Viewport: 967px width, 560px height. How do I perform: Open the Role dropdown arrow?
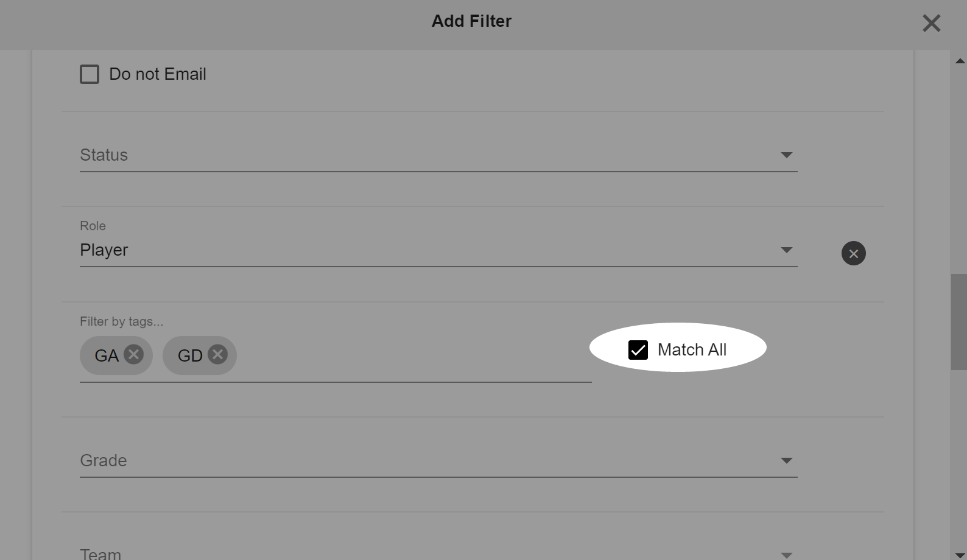[786, 250]
